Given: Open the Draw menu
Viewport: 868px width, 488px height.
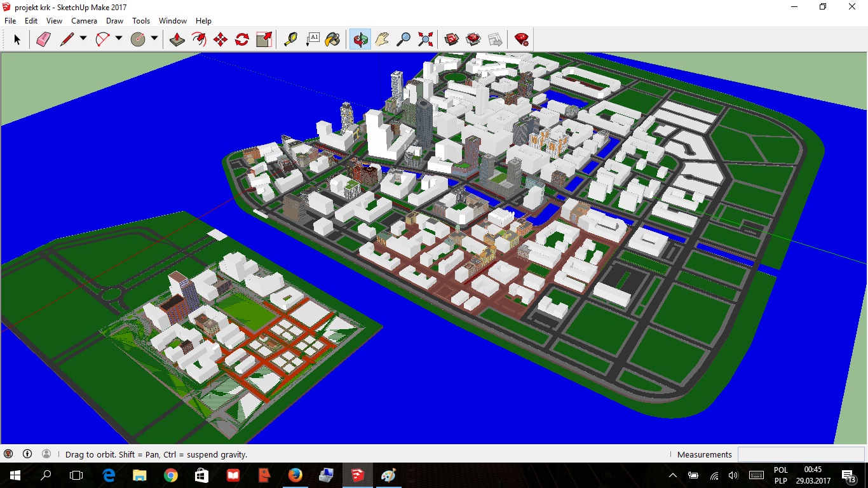Looking at the screenshot, I should [115, 21].
